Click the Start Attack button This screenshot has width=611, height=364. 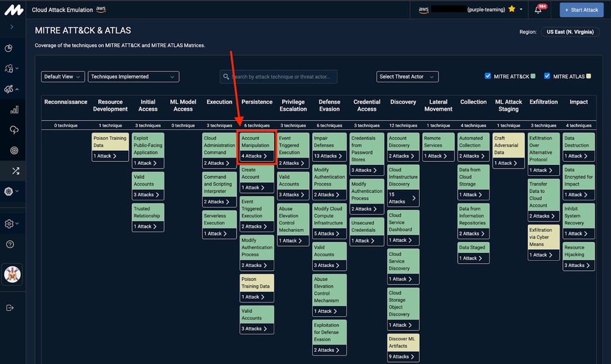pos(581,10)
